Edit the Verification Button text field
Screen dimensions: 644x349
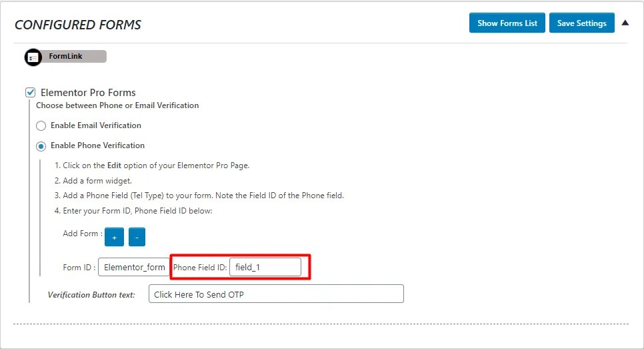coord(276,294)
